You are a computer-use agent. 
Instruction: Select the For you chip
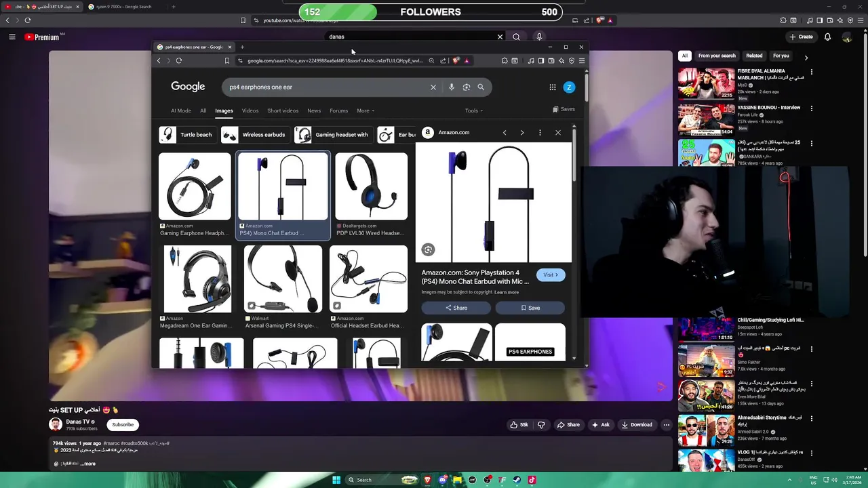(781, 56)
